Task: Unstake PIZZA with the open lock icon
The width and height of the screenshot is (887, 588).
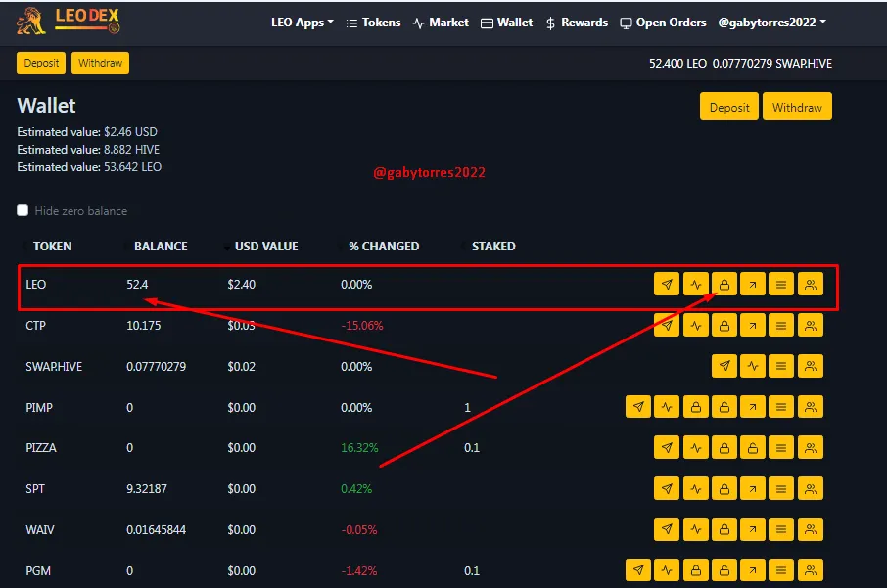Action: tap(752, 447)
